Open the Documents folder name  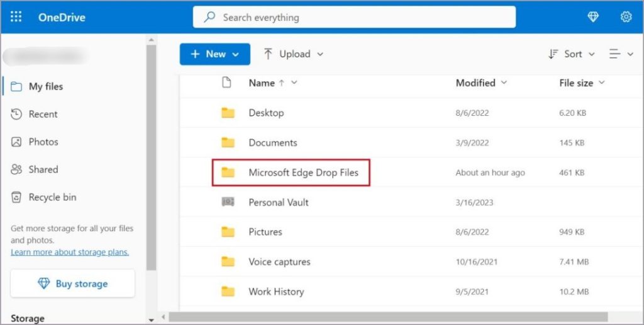pos(273,143)
